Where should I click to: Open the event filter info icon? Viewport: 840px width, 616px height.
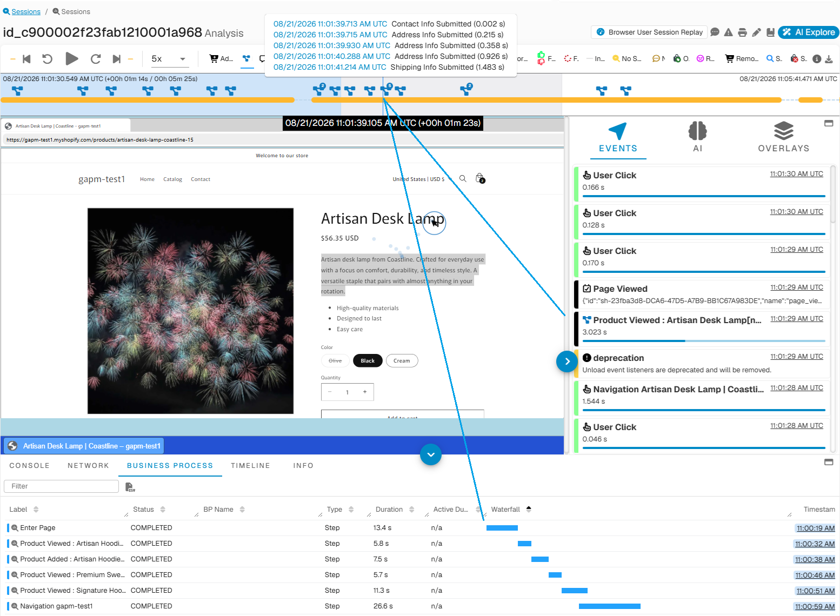[x=817, y=59]
